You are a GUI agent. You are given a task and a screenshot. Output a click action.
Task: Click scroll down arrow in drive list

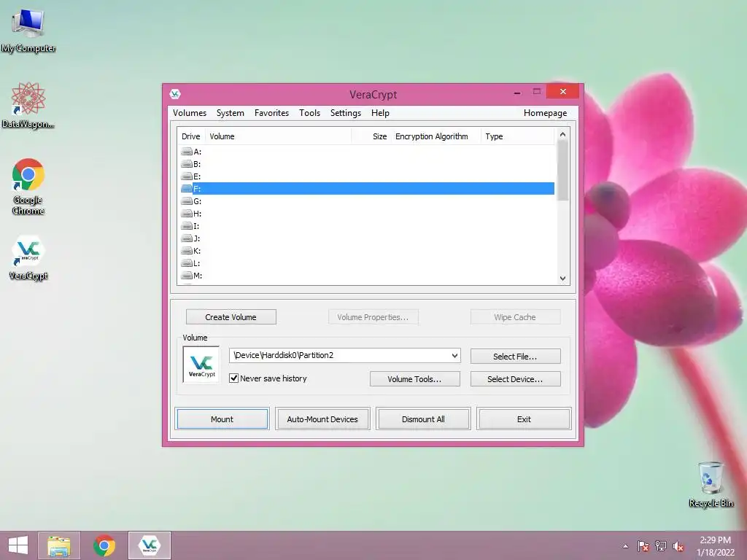562,278
